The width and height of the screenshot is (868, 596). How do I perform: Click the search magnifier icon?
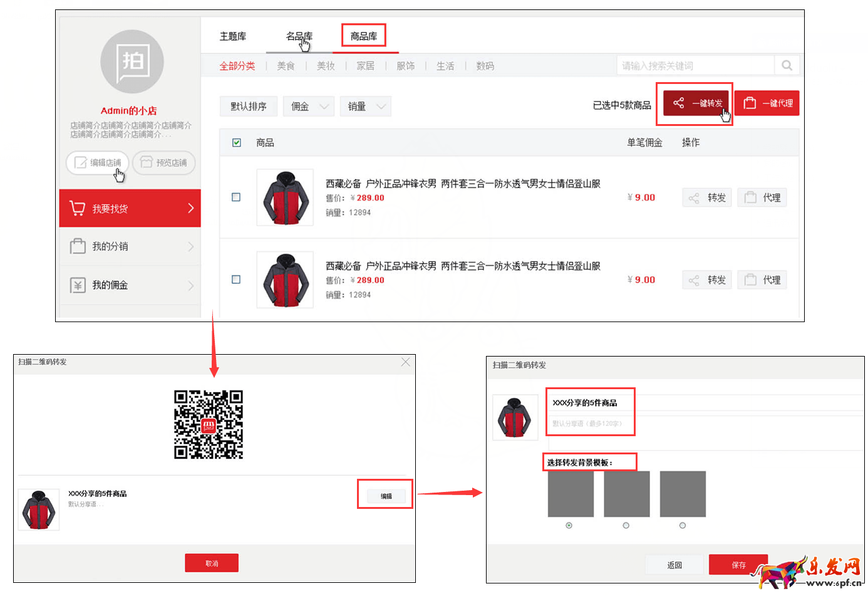787,65
